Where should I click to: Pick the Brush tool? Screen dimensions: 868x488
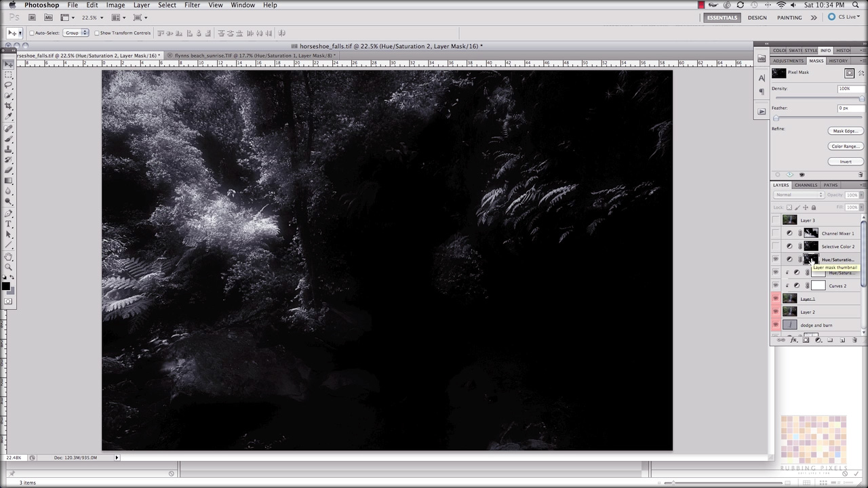8,138
